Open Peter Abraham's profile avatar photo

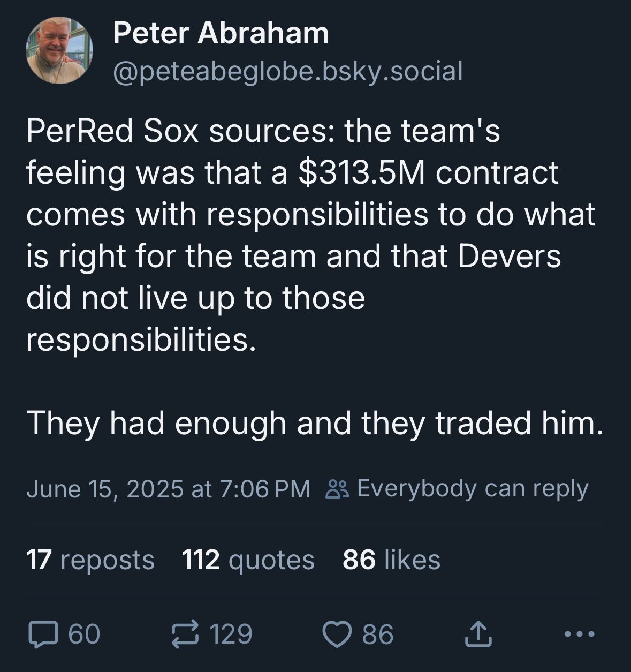tap(59, 51)
